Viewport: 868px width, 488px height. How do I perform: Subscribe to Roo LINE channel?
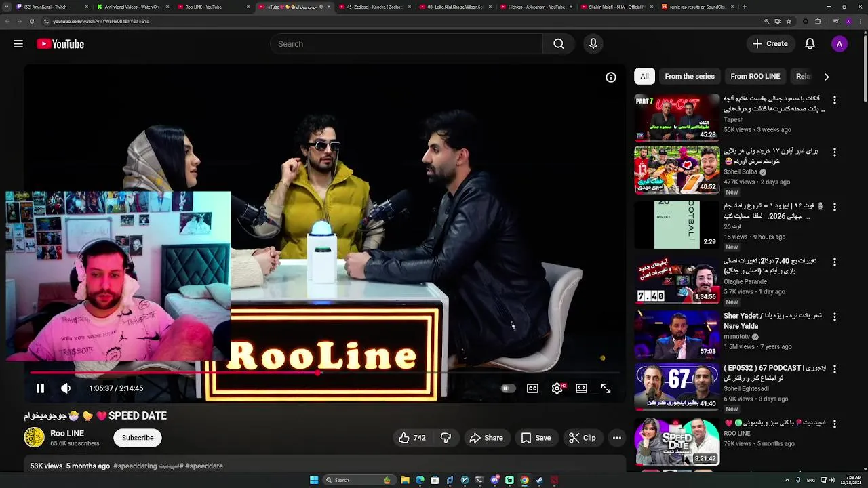coord(138,438)
